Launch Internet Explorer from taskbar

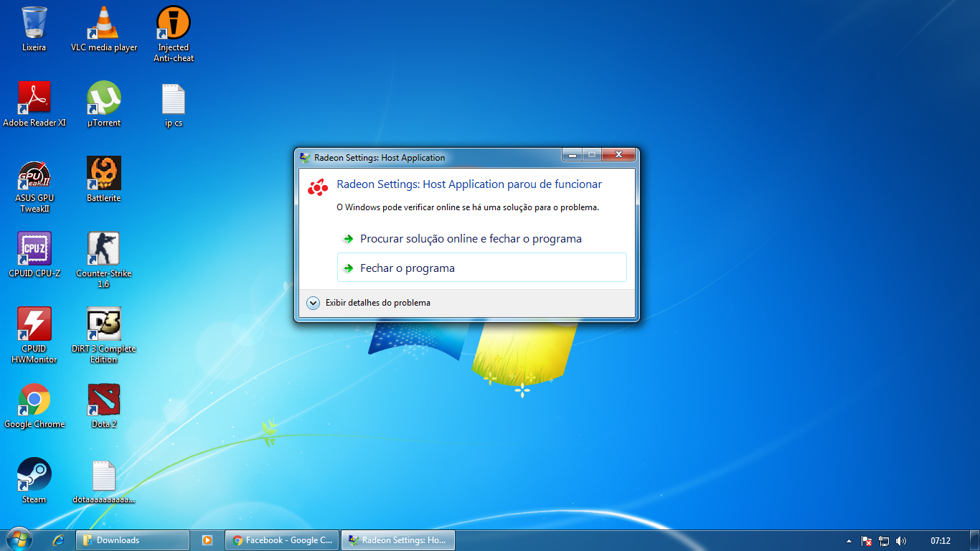click(59, 540)
